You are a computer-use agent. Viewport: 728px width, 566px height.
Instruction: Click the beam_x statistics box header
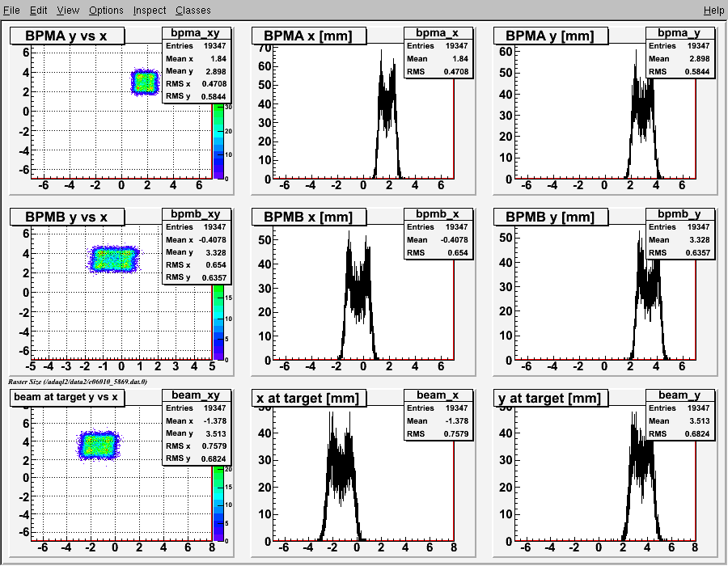(438, 395)
